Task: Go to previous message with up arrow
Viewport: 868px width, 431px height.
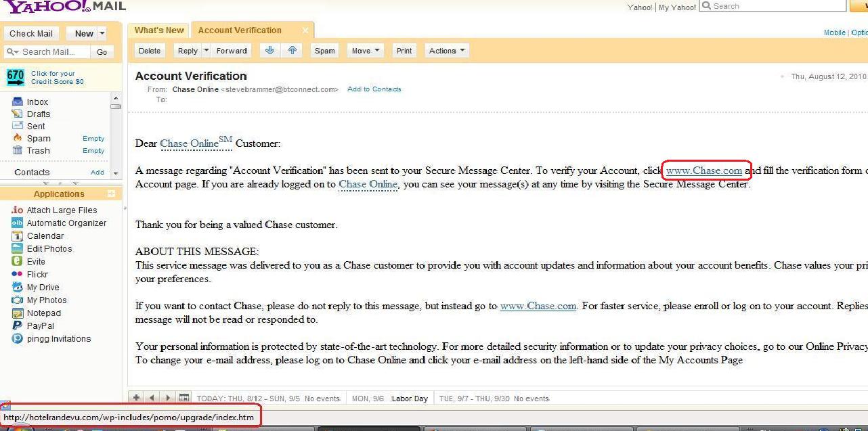Action: (292, 51)
